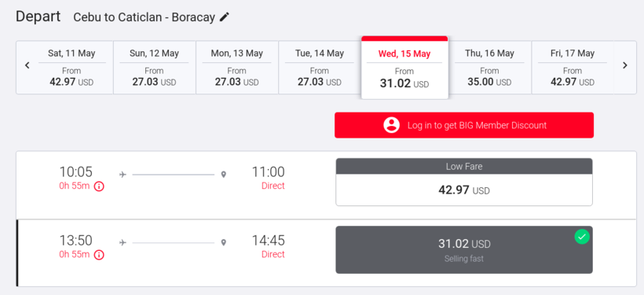This screenshot has width=644, height=295.
Task: Log in to get BIG Member Discount
Action: pyautogui.click(x=464, y=125)
